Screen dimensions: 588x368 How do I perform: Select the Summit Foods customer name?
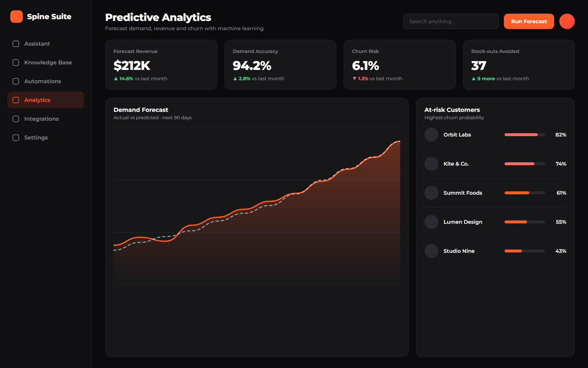(x=463, y=193)
